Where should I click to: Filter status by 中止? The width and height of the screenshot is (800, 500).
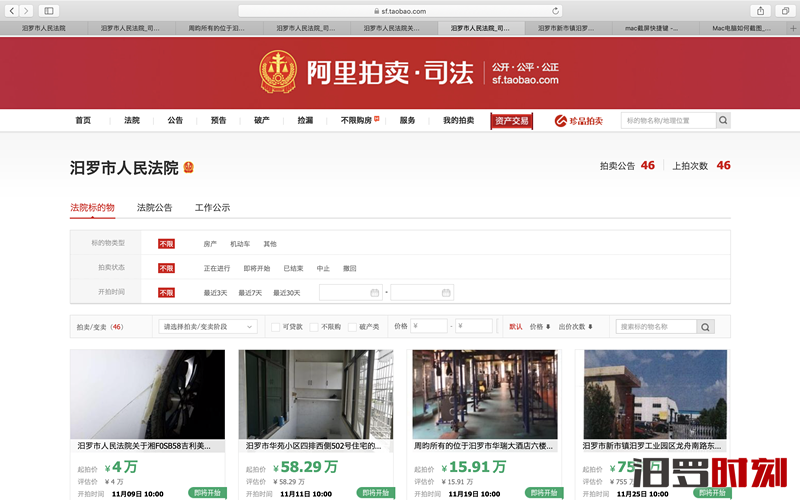coord(323,268)
